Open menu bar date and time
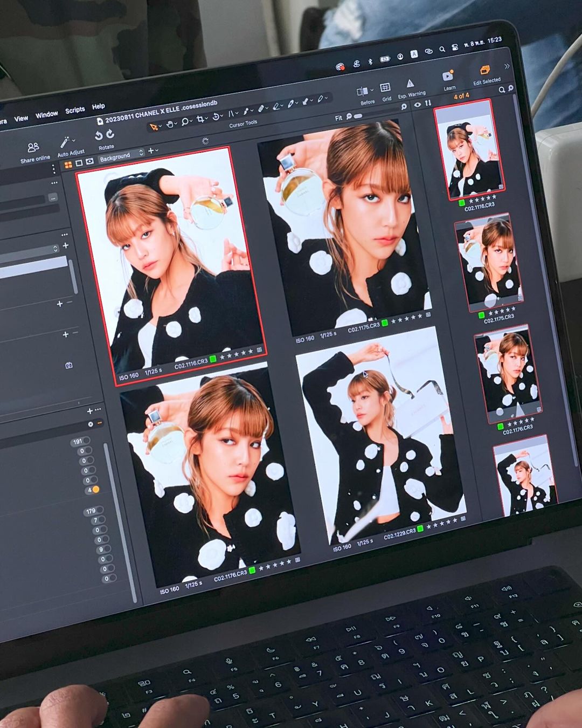 483,42
